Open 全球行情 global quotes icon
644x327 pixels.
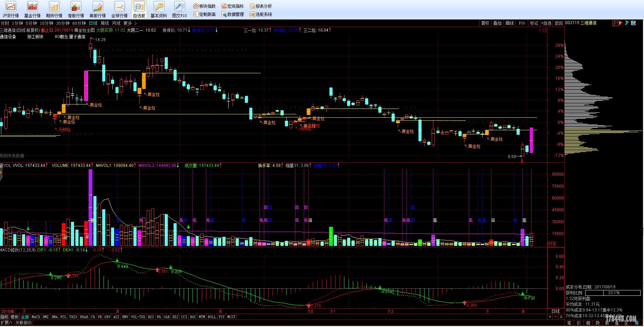(119, 9)
